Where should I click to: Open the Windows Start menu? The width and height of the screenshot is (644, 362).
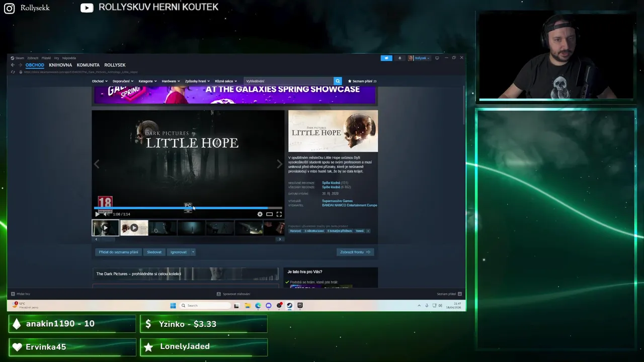[x=173, y=305]
